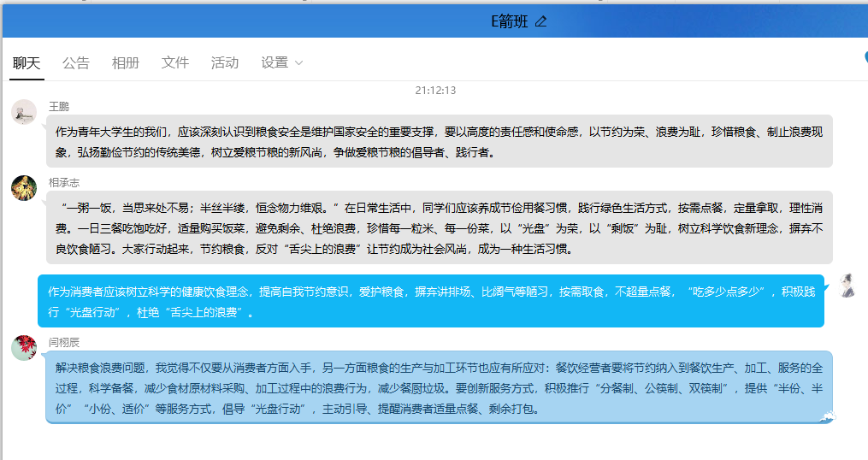The image size is (868, 460).
Task: Click your own avatar beside the blue message
Action: [x=847, y=286]
